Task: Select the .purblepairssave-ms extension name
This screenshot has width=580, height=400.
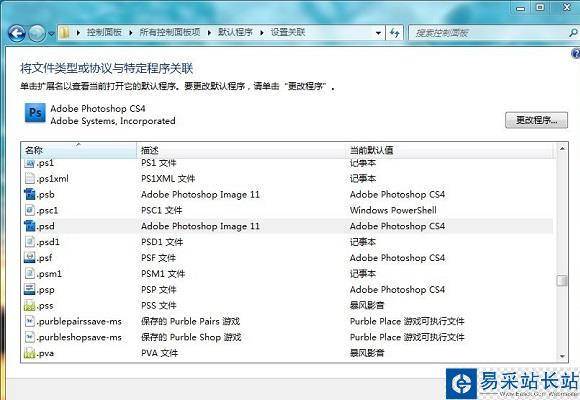Action: tap(79, 322)
